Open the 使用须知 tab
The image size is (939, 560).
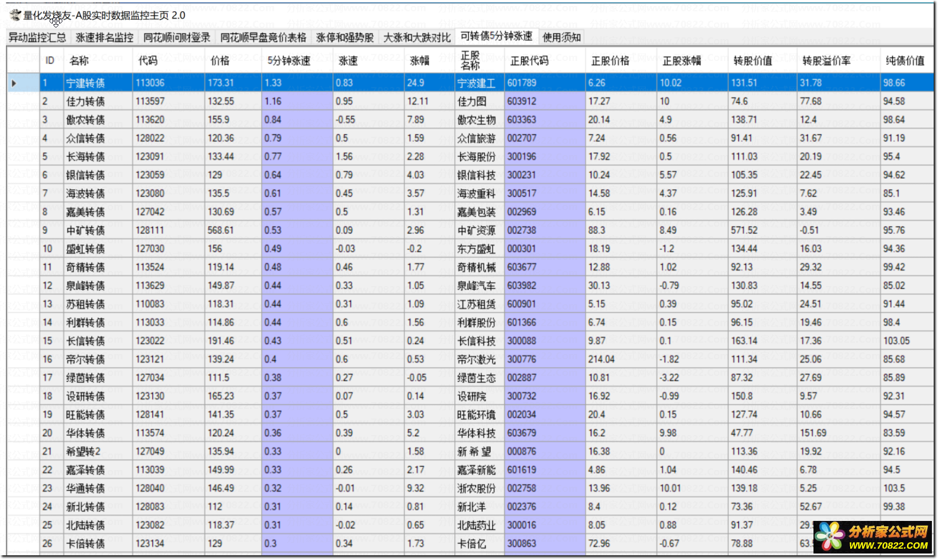(x=562, y=37)
